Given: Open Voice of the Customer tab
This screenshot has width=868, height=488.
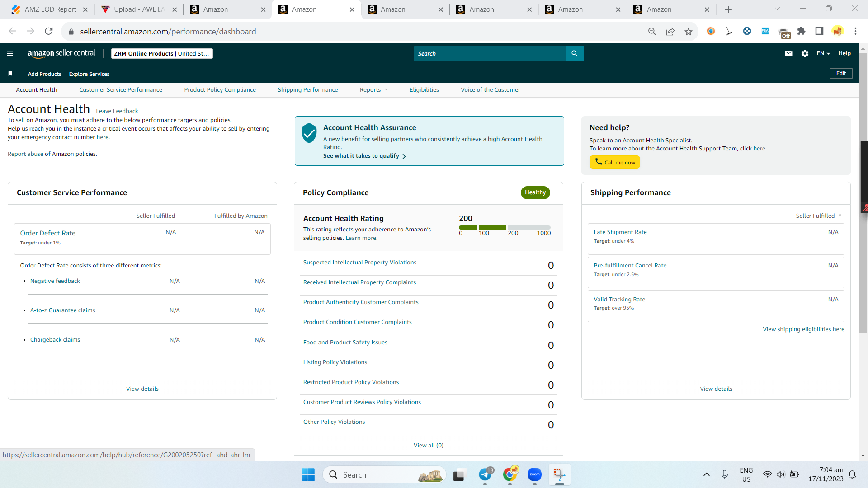Looking at the screenshot, I should tap(491, 89).
